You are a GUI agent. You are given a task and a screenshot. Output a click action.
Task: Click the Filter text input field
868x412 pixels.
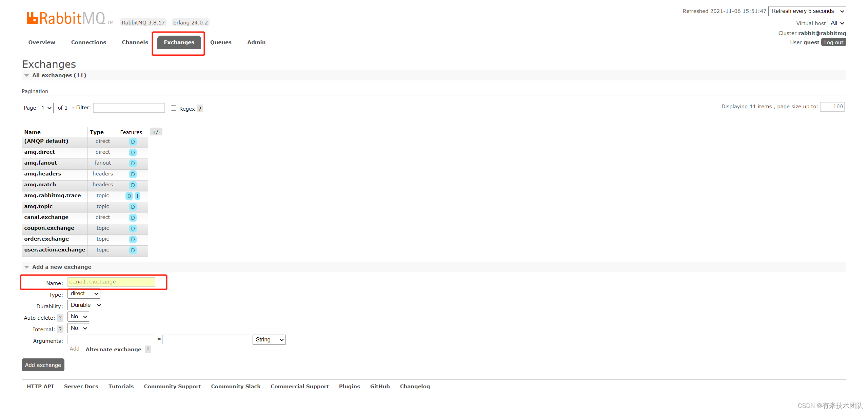click(x=129, y=108)
